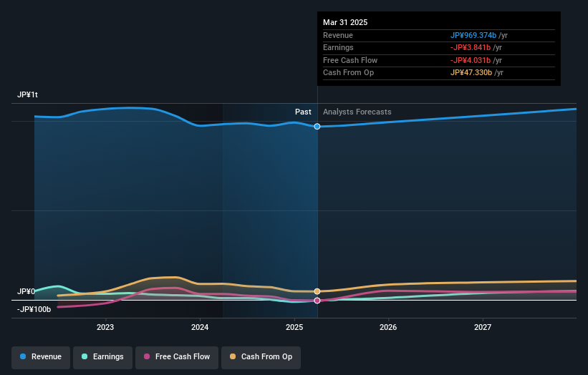Click the teal Earnings legend dot
The image size is (588, 375).
pos(85,356)
